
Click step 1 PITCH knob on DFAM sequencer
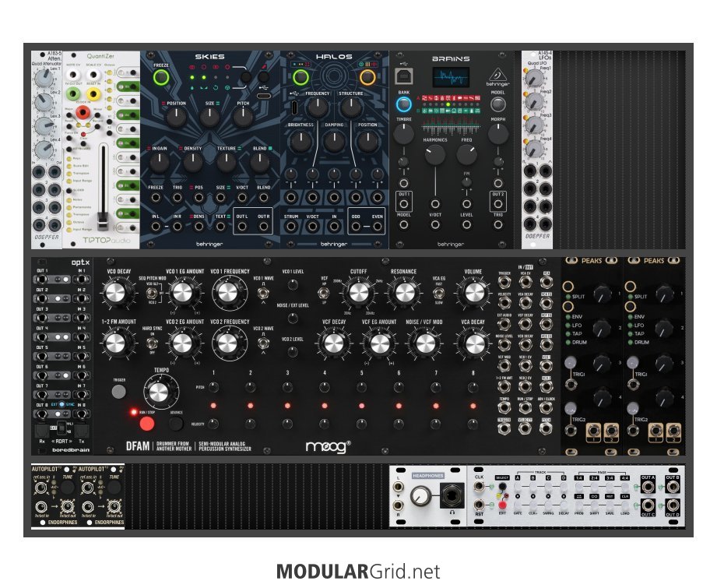tap(213, 388)
